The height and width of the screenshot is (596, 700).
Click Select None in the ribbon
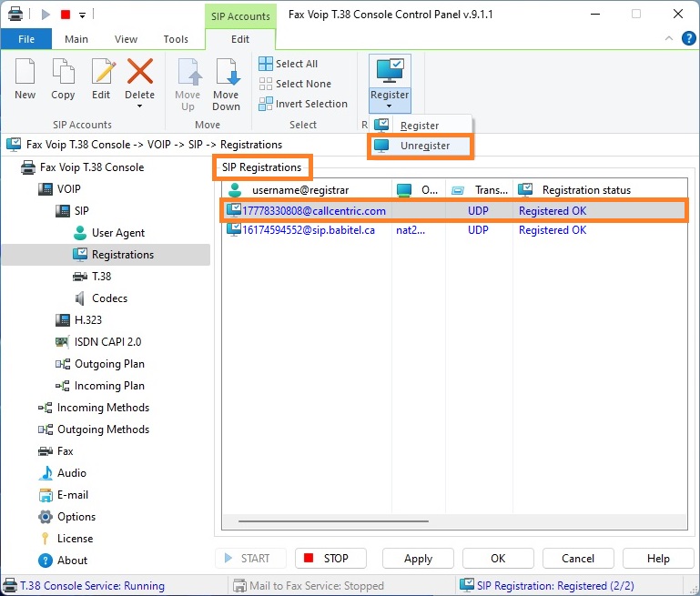(295, 84)
